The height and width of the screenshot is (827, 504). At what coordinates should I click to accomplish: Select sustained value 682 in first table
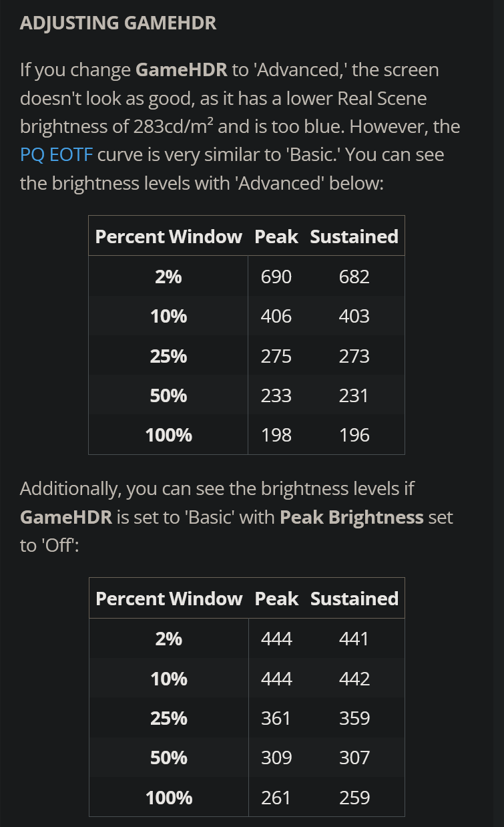click(354, 277)
